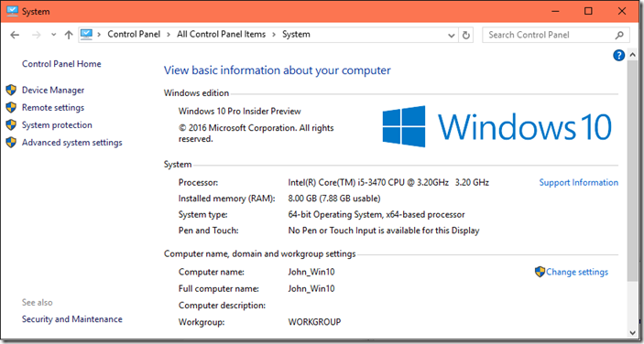644x344 pixels.
Task: Open the recent locations dropdown arrow
Action: 53,35
